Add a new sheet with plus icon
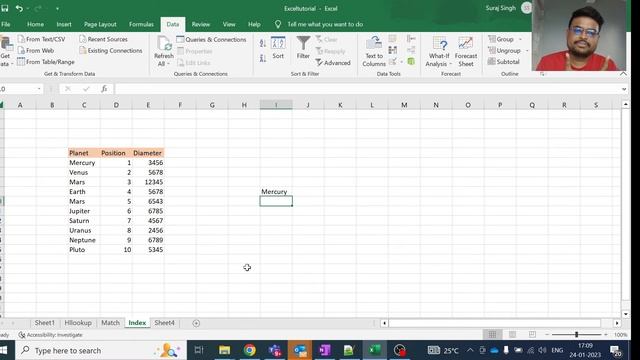Viewport: 640px width, 360px height. (196, 323)
